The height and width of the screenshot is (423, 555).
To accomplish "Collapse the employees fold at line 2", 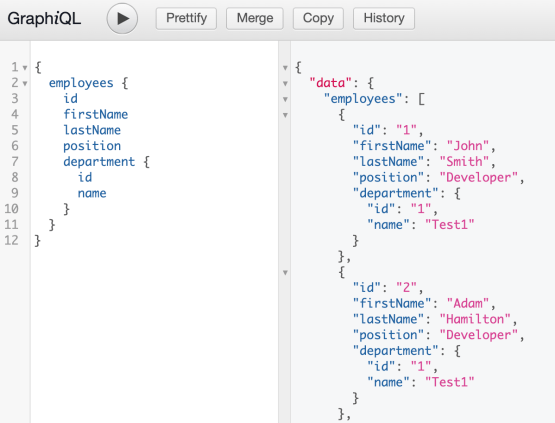I will tap(25, 84).
